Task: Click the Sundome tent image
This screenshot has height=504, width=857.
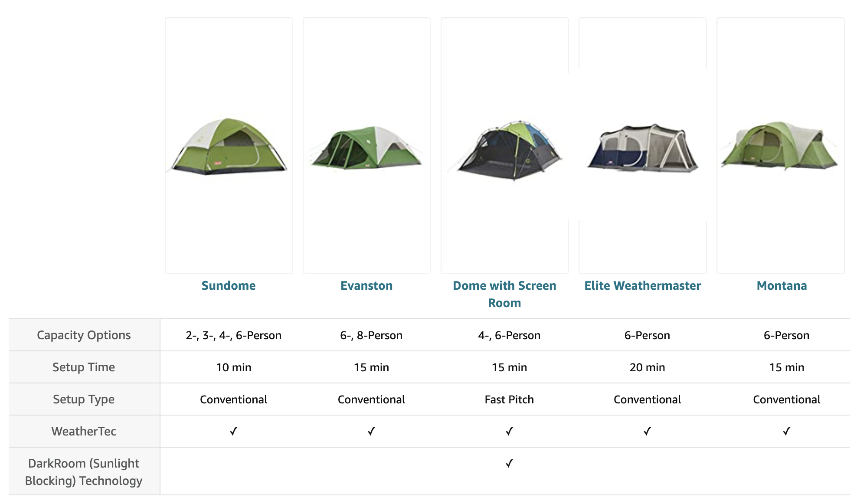Action: (x=229, y=146)
